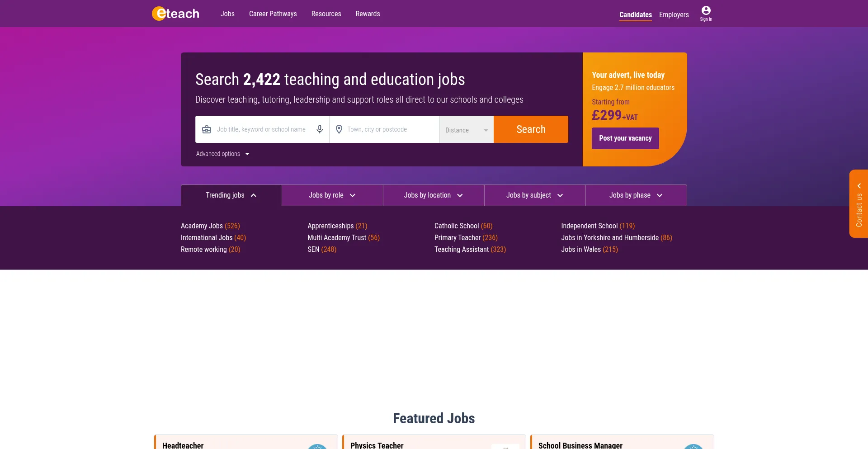Open Career Pathways menu
This screenshot has height=449, width=868.
(273, 14)
